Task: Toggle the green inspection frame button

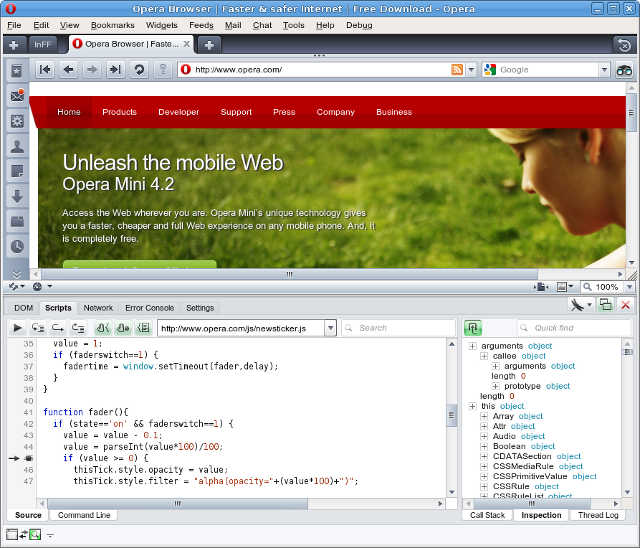Action: [x=473, y=328]
